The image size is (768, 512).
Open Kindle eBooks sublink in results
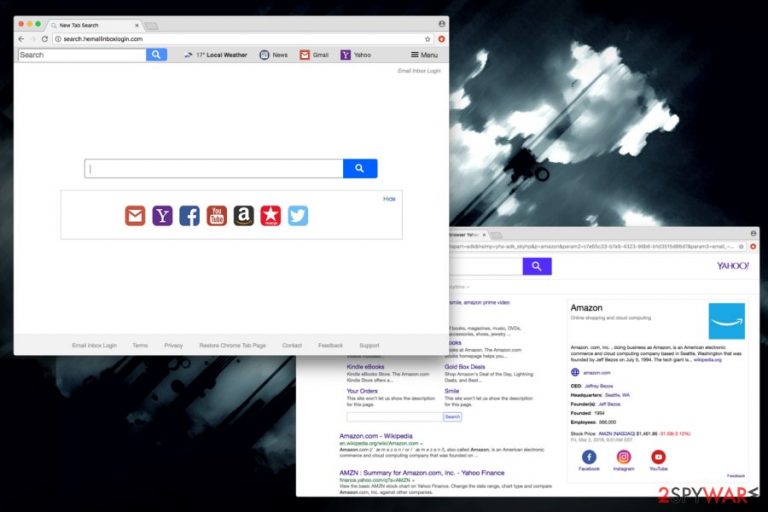[x=365, y=367]
